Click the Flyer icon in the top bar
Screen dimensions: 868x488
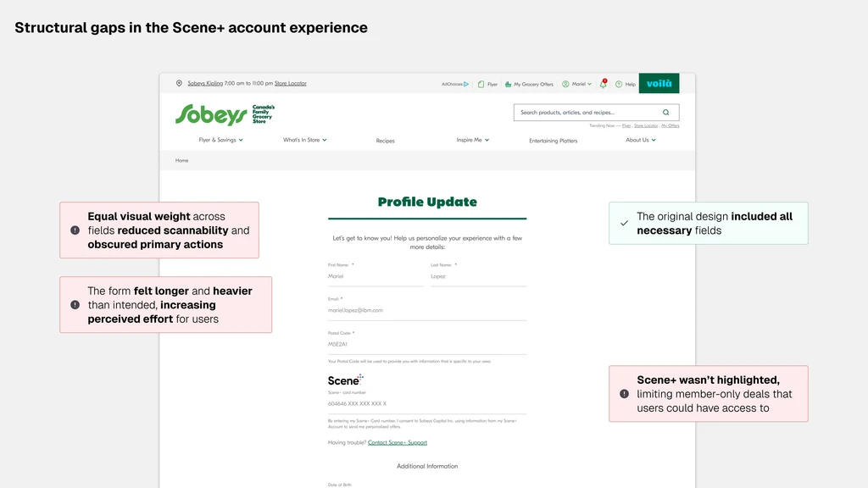(x=481, y=84)
